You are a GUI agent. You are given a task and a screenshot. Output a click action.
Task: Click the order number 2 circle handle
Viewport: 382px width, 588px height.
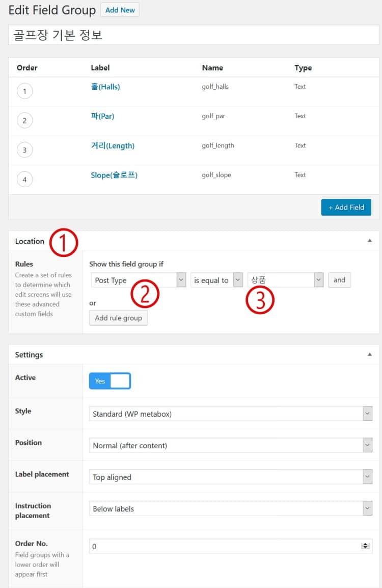(24, 121)
